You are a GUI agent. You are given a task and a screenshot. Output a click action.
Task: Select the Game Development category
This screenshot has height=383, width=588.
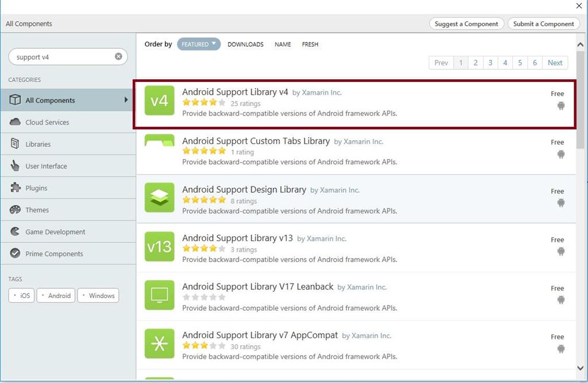68,231
